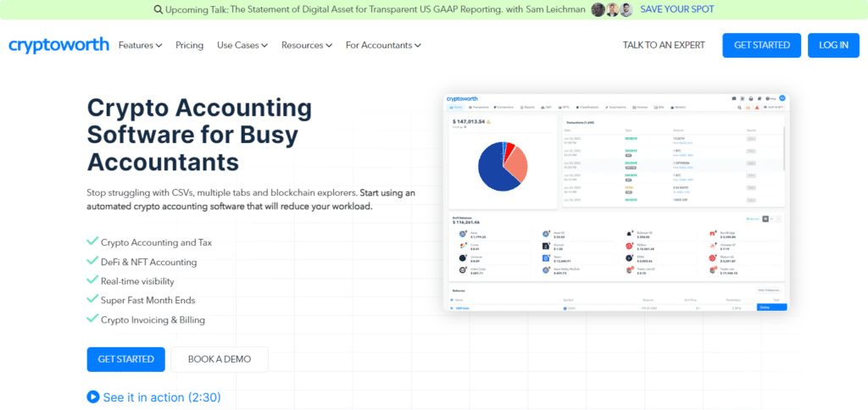The width and height of the screenshot is (868, 410).
Task: Switch DeFi balances to the grid view toggle
Action: coord(765,219)
